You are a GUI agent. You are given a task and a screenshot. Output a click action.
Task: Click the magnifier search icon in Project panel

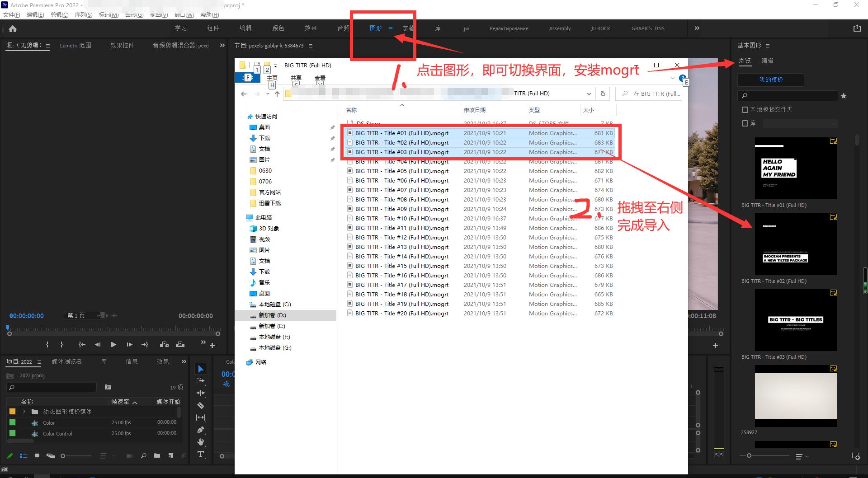click(x=144, y=456)
